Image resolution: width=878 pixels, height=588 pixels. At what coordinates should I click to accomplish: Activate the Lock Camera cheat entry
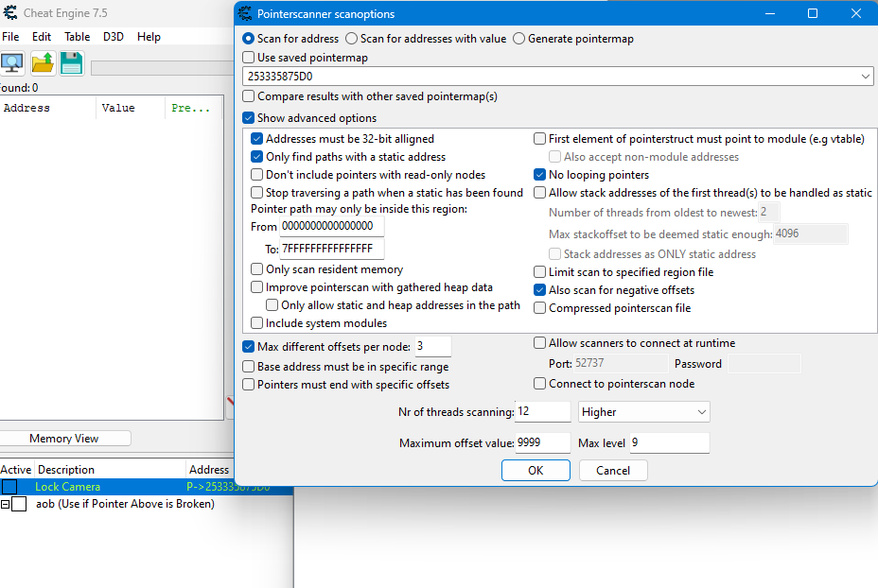(9, 487)
